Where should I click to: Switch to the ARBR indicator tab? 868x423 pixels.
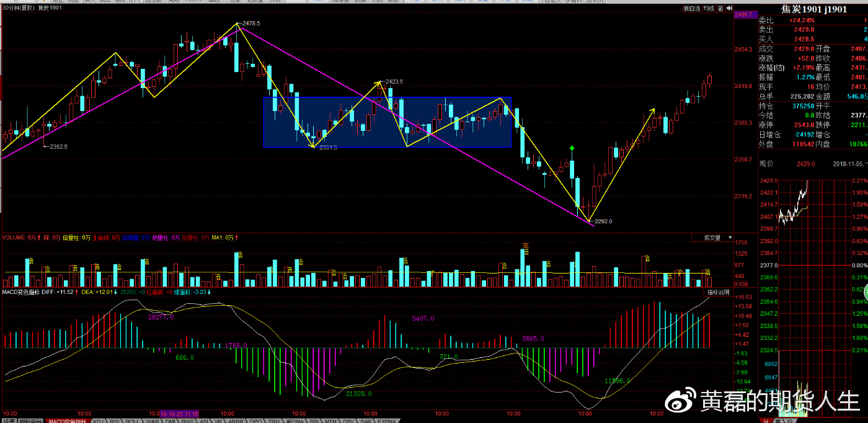click(x=236, y=421)
